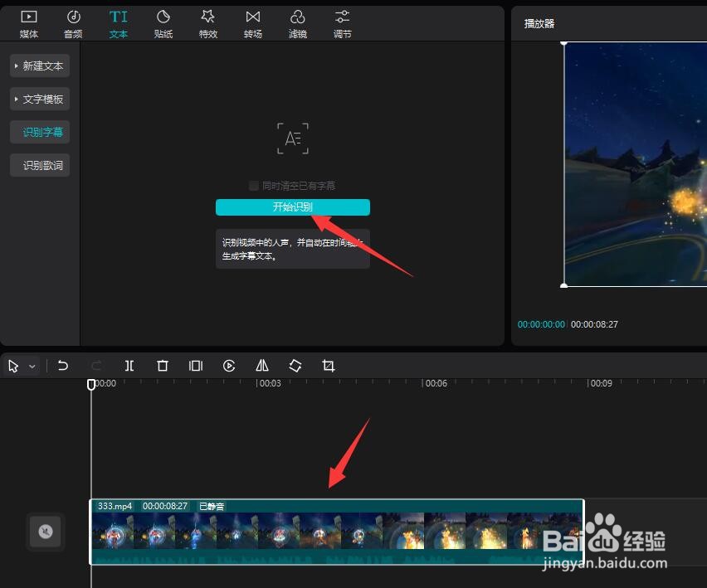707x588 pixels.
Task: Click the select pointer tool
Action: point(13,366)
